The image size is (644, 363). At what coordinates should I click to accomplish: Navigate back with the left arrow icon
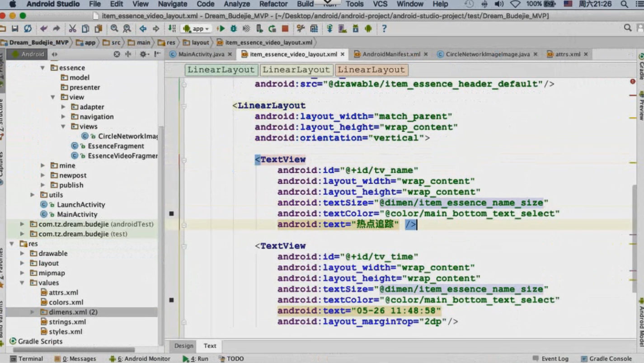point(143,28)
